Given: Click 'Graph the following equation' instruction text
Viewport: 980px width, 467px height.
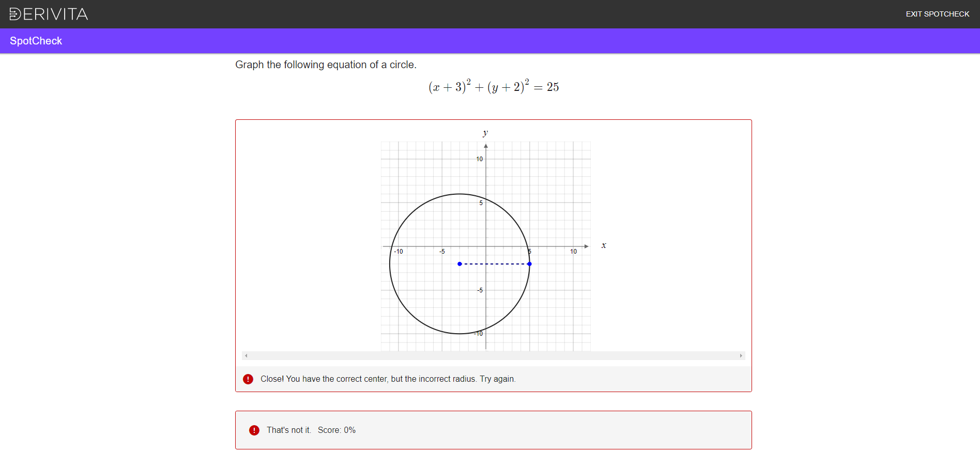Looking at the screenshot, I should pos(326,65).
